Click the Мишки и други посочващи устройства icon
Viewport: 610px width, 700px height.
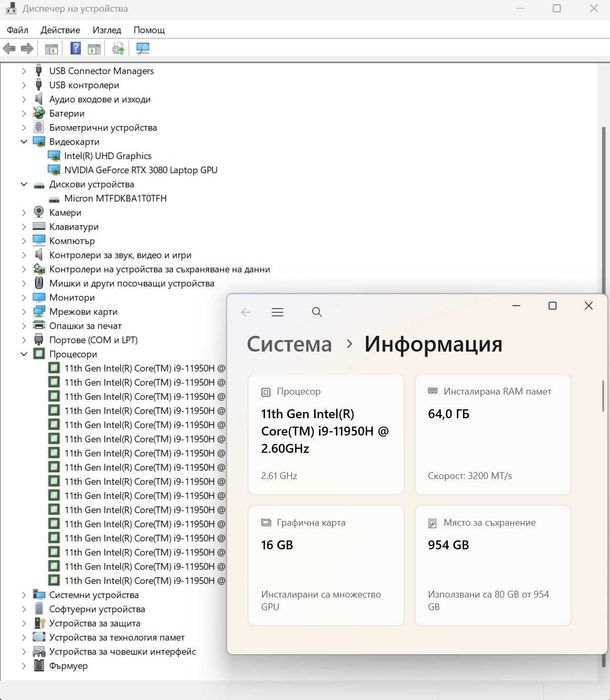point(39,283)
